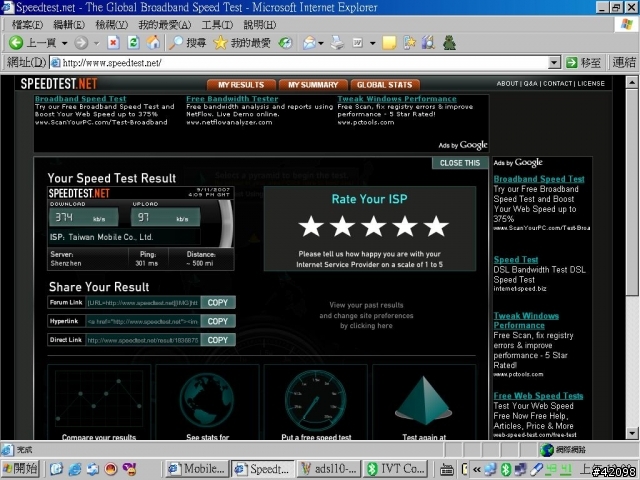Expand the Mail button dropdown arrow
This screenshot has height=480, width=640.
(321, 43)
